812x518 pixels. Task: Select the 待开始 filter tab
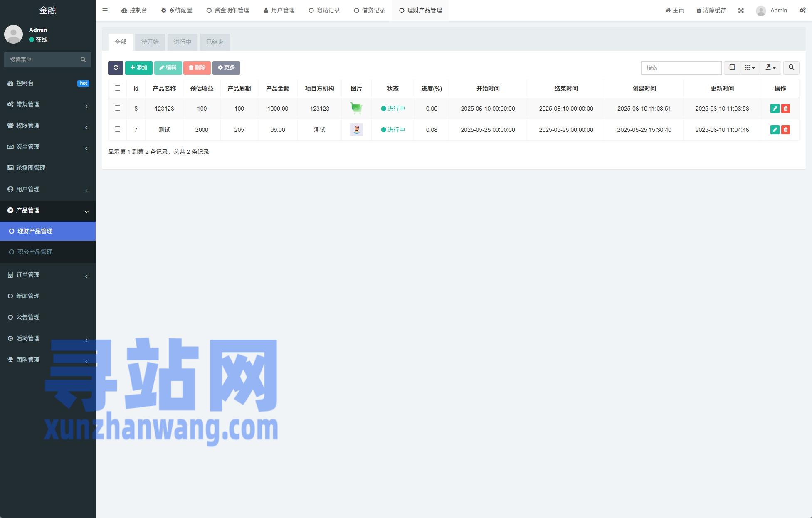(150, 42)
